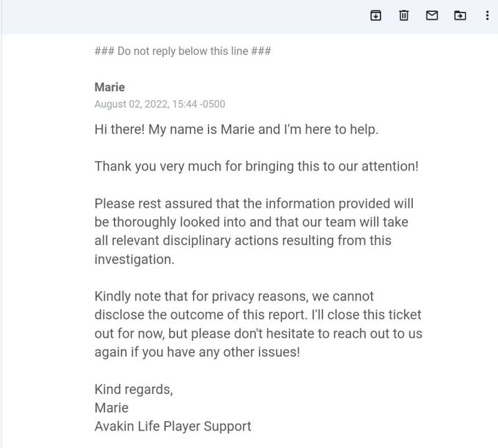Delete the email with the trash icon
The width and height of the screenshot is (498, 448).
click(403, 16)
